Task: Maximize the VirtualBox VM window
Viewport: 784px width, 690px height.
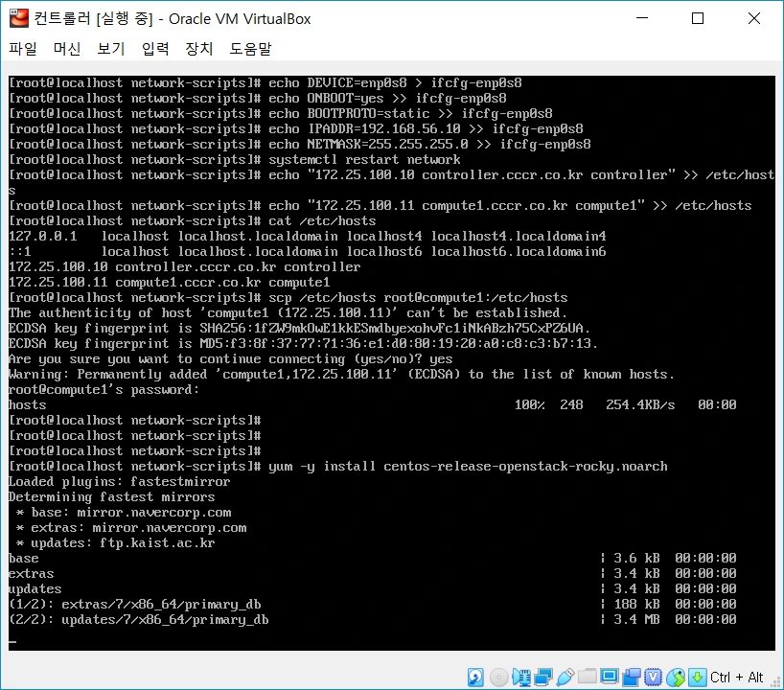Action: (698, 18)
